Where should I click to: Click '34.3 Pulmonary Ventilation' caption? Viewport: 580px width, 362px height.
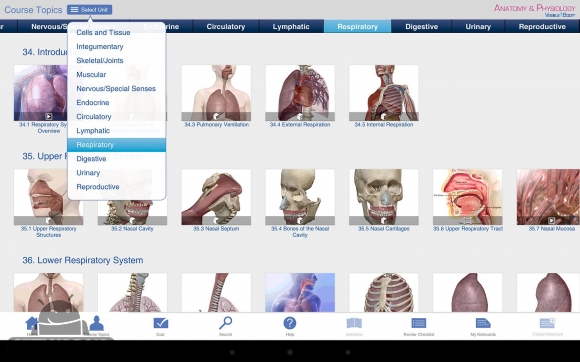point(216,125)
